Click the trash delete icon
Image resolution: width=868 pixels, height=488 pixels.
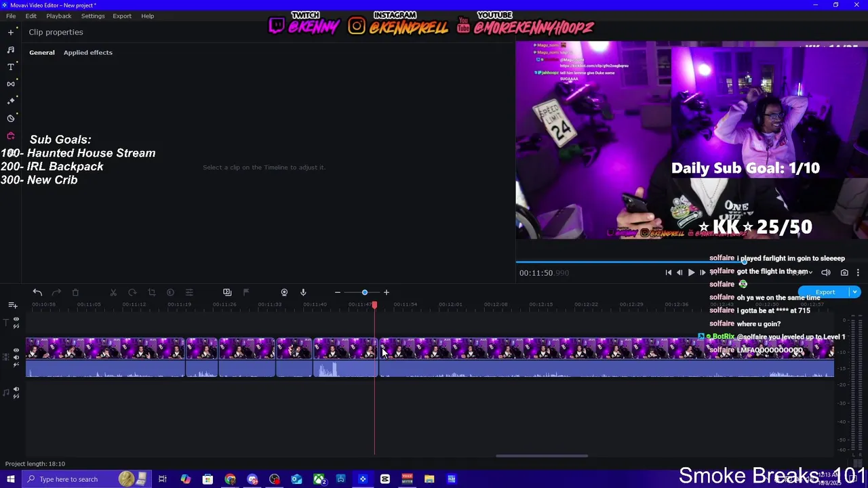tap(75, 292)
